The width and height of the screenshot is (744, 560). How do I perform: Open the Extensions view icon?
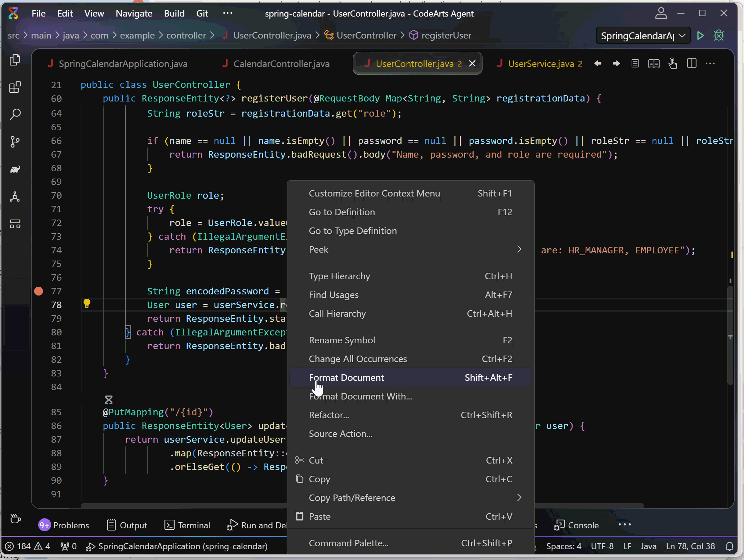15,87
